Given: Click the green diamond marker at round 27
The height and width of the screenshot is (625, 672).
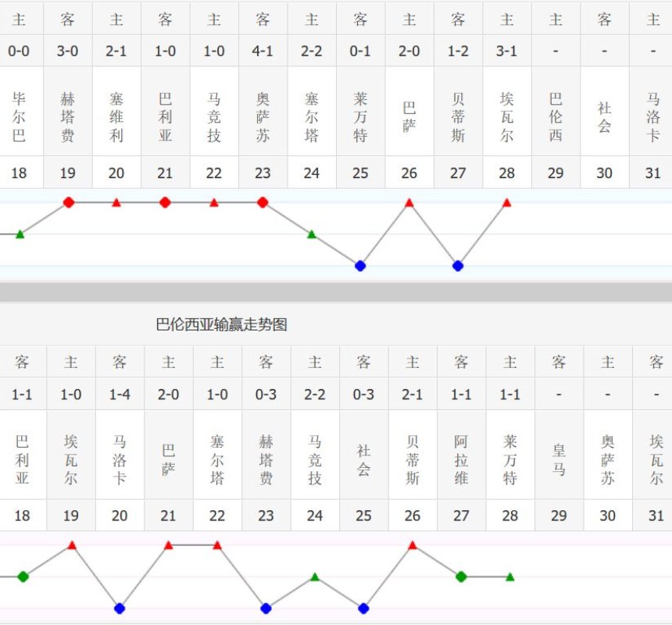Looking at the screenshot, I should 461,577.
